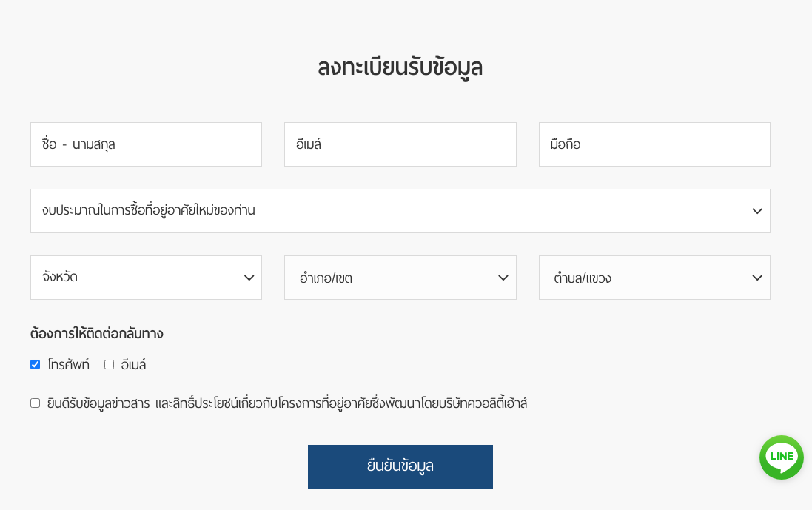
Task: Tick the ยินดีรับข้อมูลข่าวสาร consent checkbox
Action: [x=36, y=403]
